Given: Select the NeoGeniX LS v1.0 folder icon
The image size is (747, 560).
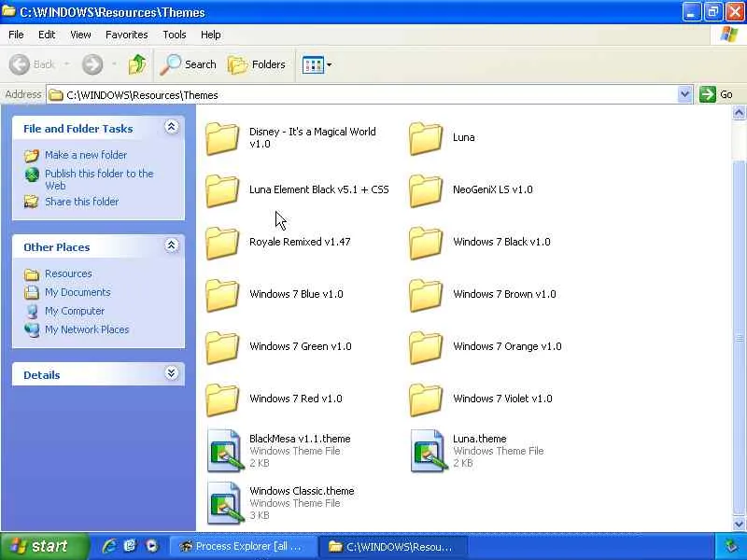Looking at the screenshot, I should tap(426, 190).
